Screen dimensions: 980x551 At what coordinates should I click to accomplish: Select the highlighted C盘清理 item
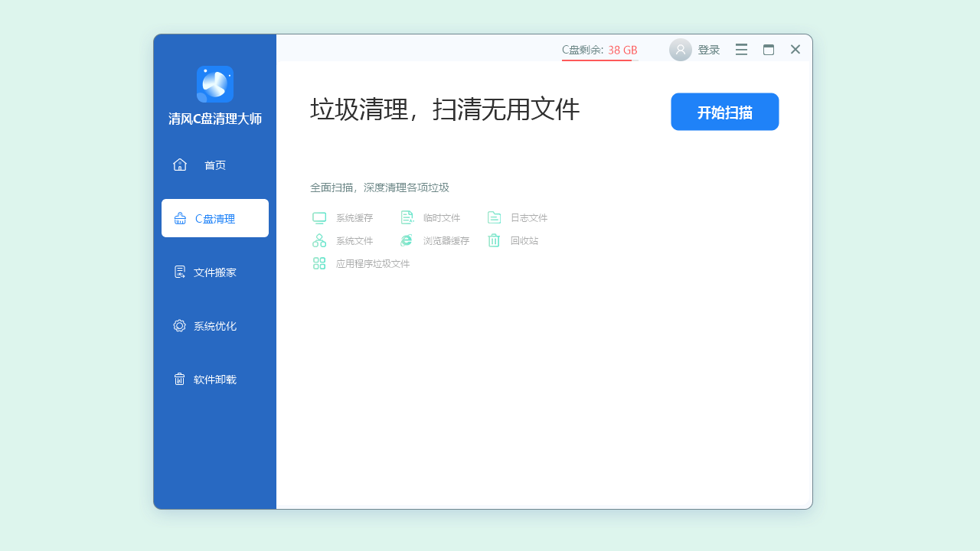click(x=214, y=218)
